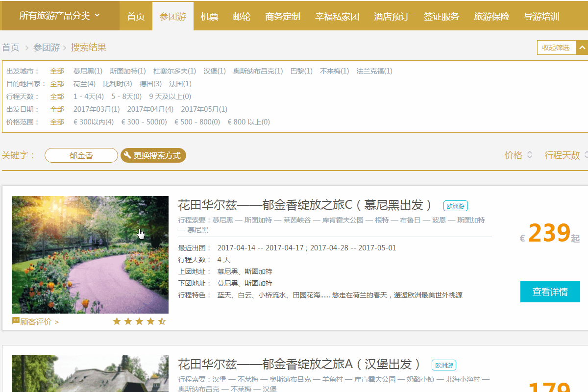Screen dimensions: 588x392
Task: Go to the 机票 tab
Action: [x=209, y=17]
